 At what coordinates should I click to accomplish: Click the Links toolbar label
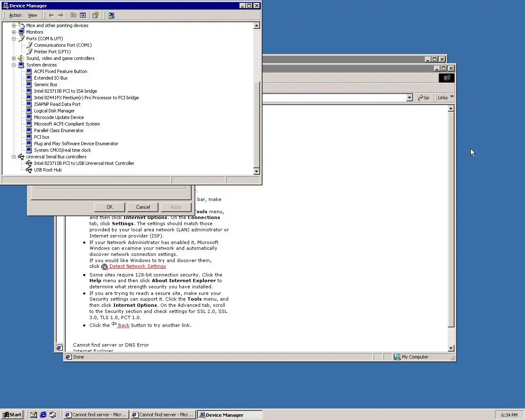pos(443,98)
